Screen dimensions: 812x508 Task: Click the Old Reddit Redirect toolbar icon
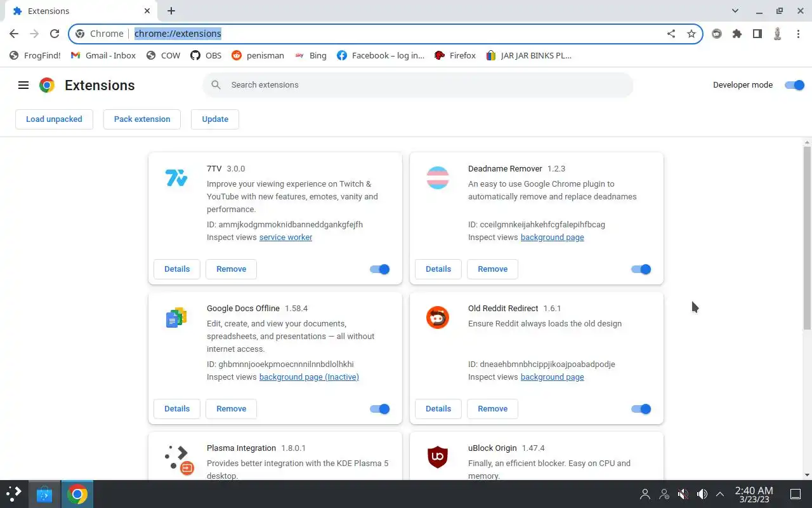pyautogui.click(x=717, y=34)
